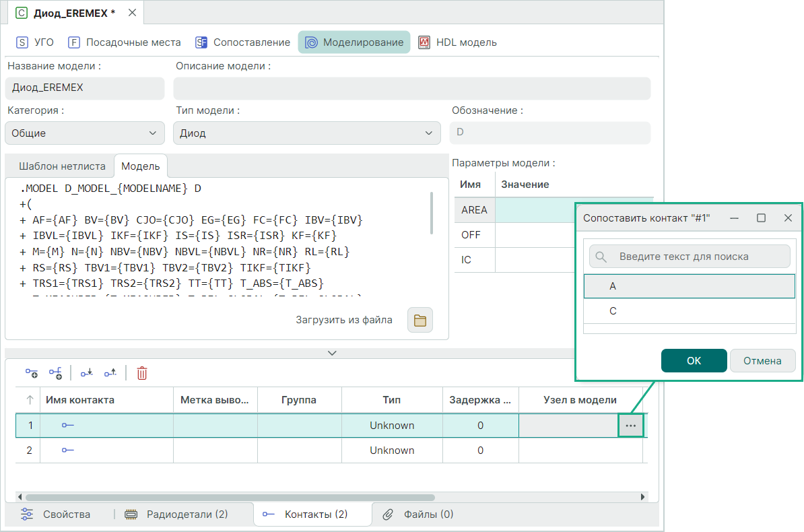This screenshot has height=532, width=804.
Task: Expand the Тип модели dropdown
Action: click(x=306, y=133)
